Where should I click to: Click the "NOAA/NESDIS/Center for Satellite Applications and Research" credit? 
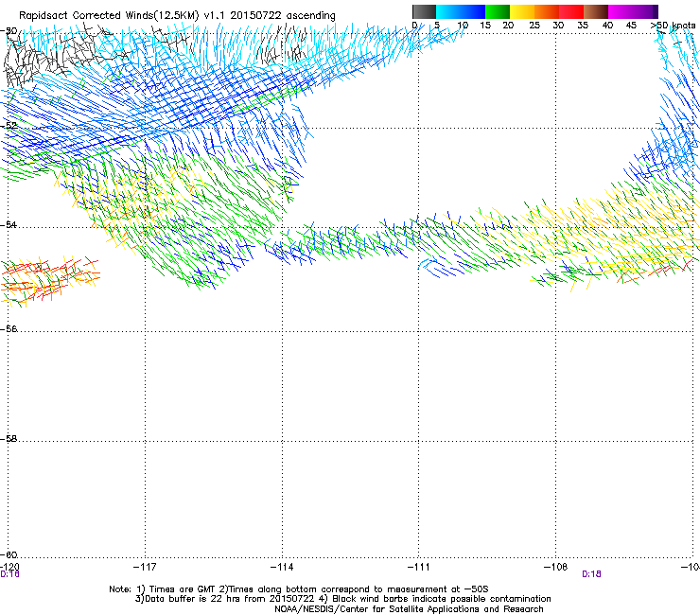coord(409,609)
